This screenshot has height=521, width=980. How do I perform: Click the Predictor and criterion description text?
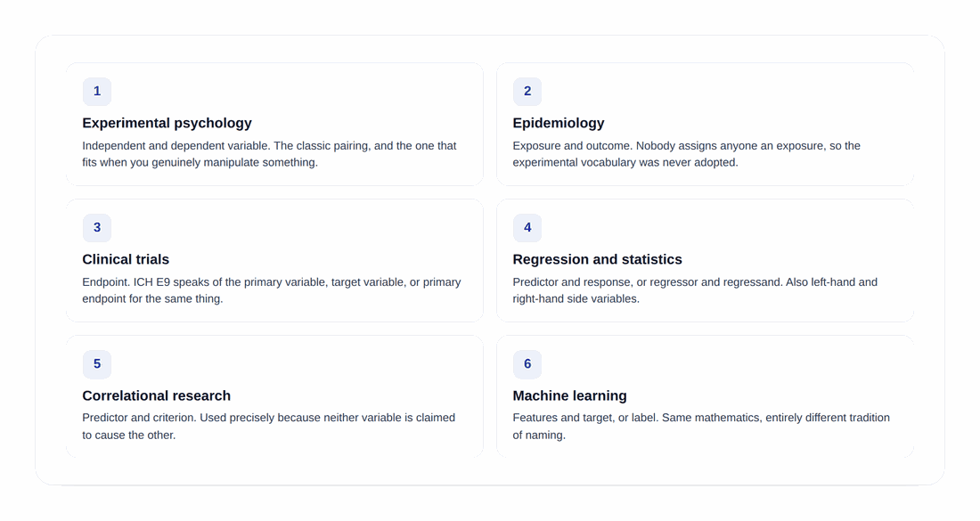269,426
